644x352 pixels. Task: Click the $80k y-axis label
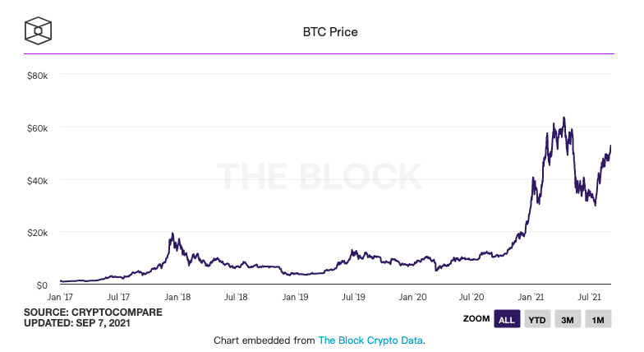tap(38, 76)
